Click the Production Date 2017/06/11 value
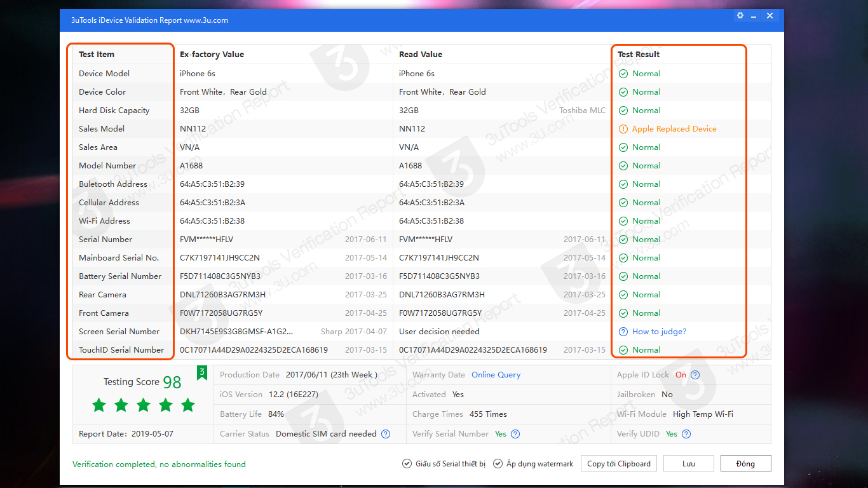Viewport: 868px width, 488px height. [x=332, y=375]
